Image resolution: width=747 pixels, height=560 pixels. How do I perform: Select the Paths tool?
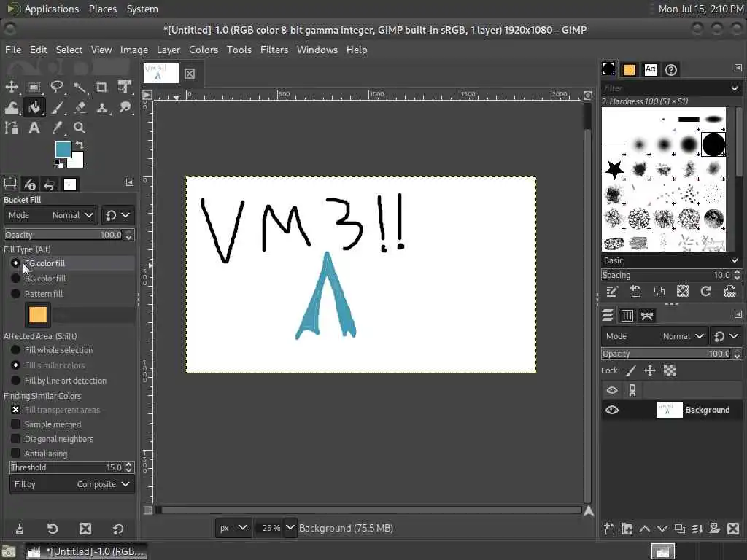pyautogui.click(x=12, y=128)
